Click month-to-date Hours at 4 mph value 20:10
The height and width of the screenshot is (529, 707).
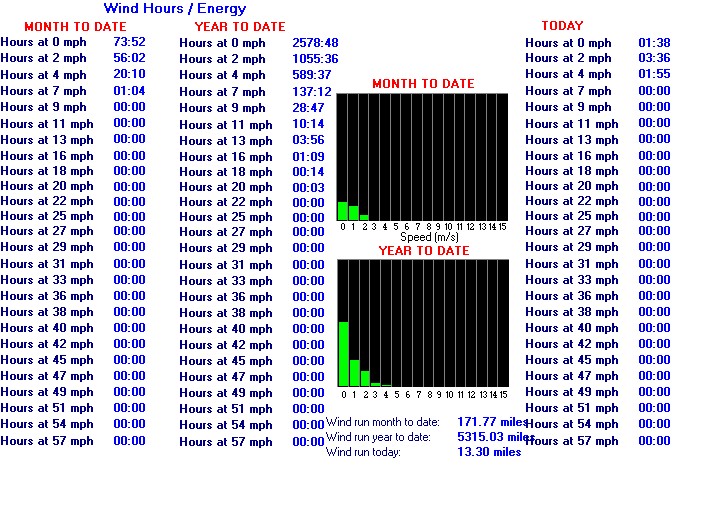129,74
